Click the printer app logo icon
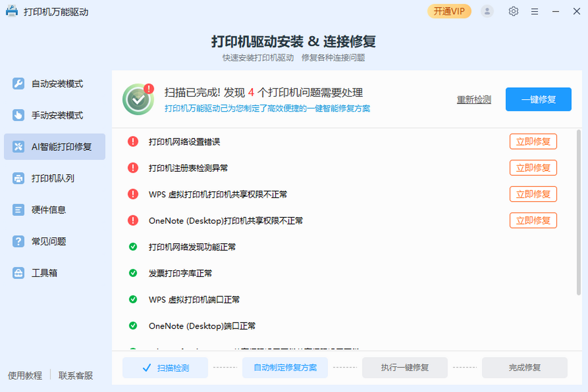 point(12,11)
